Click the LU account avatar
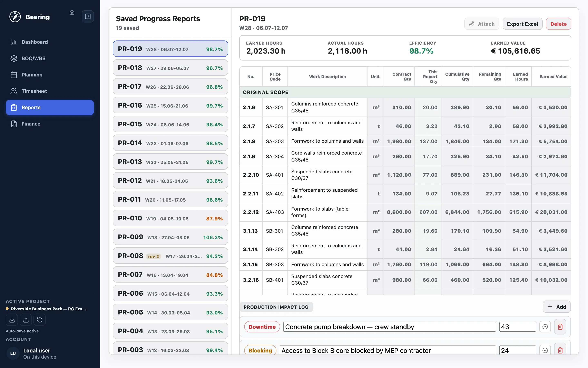Screen dimensions: 588x368 point(13,353)
